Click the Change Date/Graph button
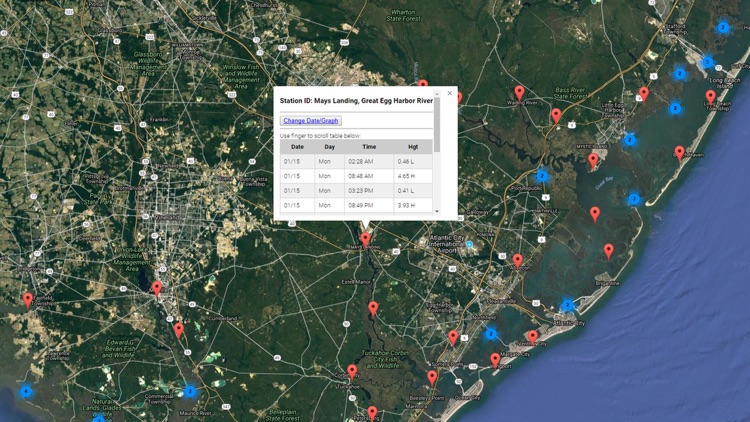Image resolution: width=750 pixels, height=422 pixels. [x=311, y=121]
